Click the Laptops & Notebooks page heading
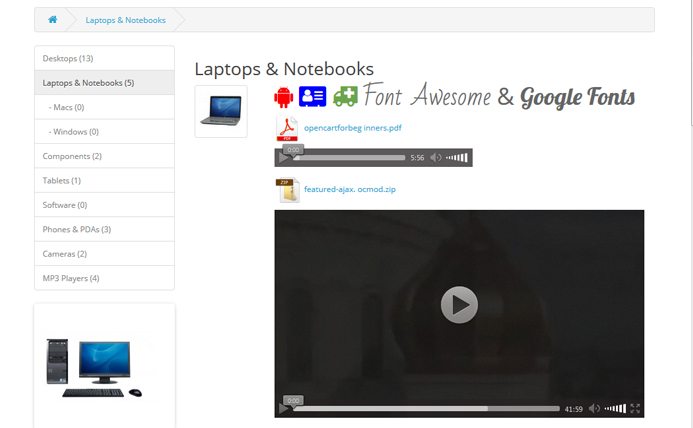 284,69
